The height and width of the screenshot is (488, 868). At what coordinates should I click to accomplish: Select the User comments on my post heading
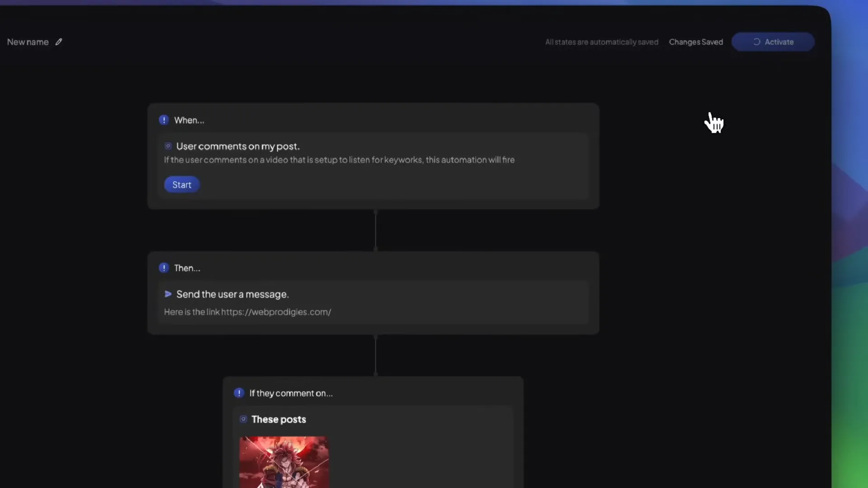[238, 146]
